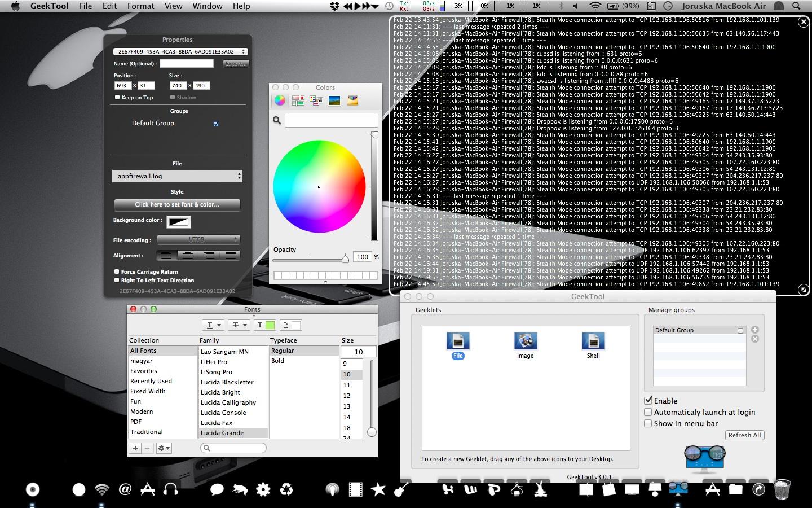Select Lucida Console font family

[x=223, y=413]
